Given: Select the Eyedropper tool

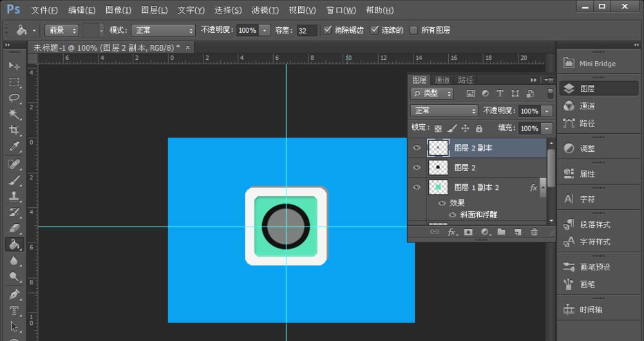Looking at the screenshot, I should pos(14,147).
